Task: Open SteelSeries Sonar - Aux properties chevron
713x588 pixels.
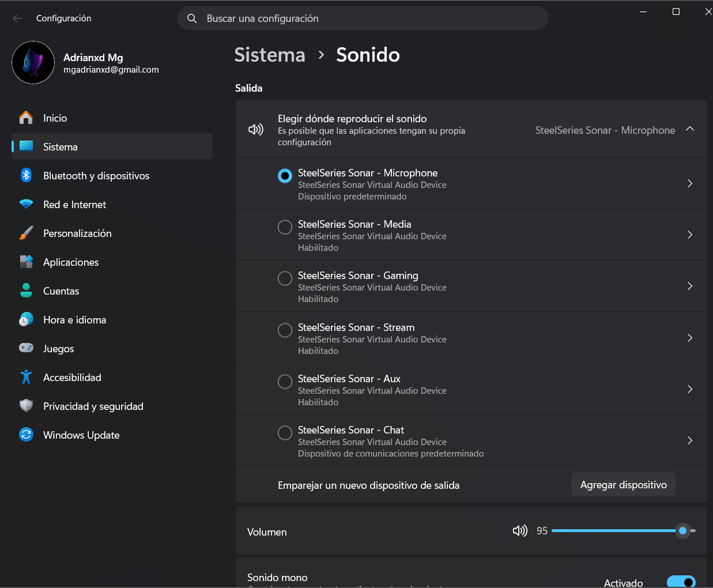Action: point(690,389)
